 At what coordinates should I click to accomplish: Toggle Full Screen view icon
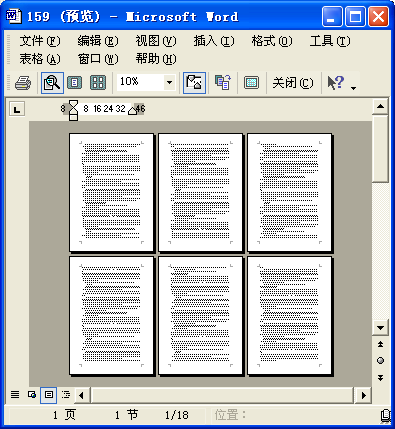251,83
